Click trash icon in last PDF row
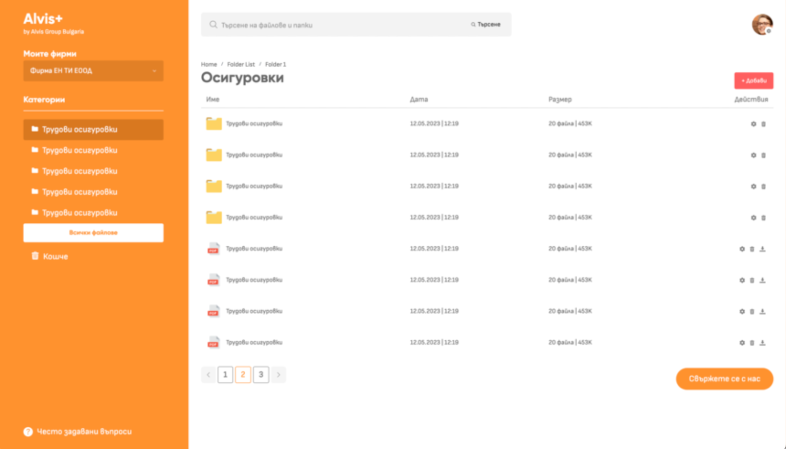Viewport: 786px width, 449px height. (752, 343)
